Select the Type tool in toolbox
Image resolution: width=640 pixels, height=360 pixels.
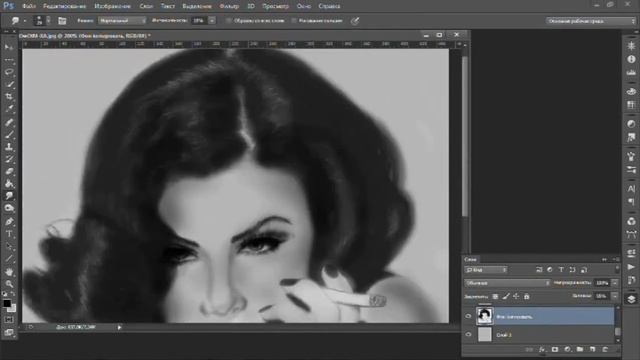click(9, 234)
